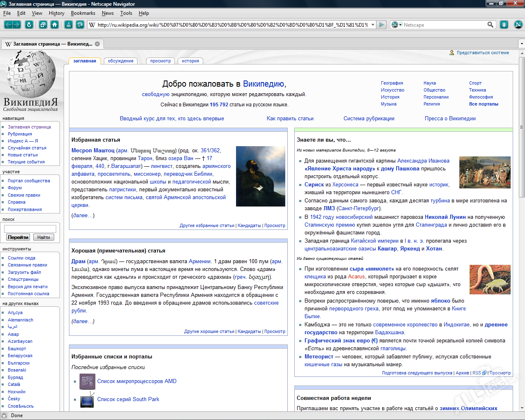525x420 pixels.
Task: Reload the current page
Action: [x=29, y=25]
